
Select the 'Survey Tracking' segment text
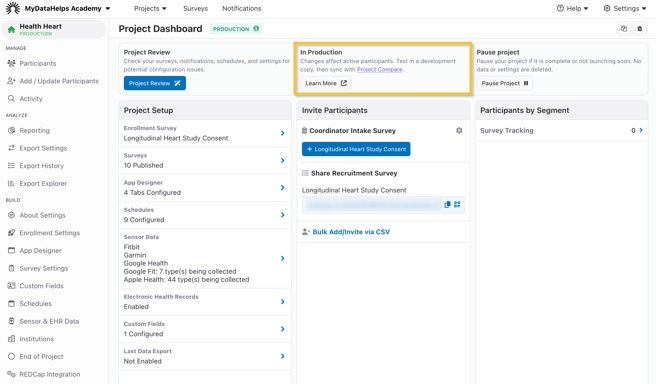[x=507, y=131]
